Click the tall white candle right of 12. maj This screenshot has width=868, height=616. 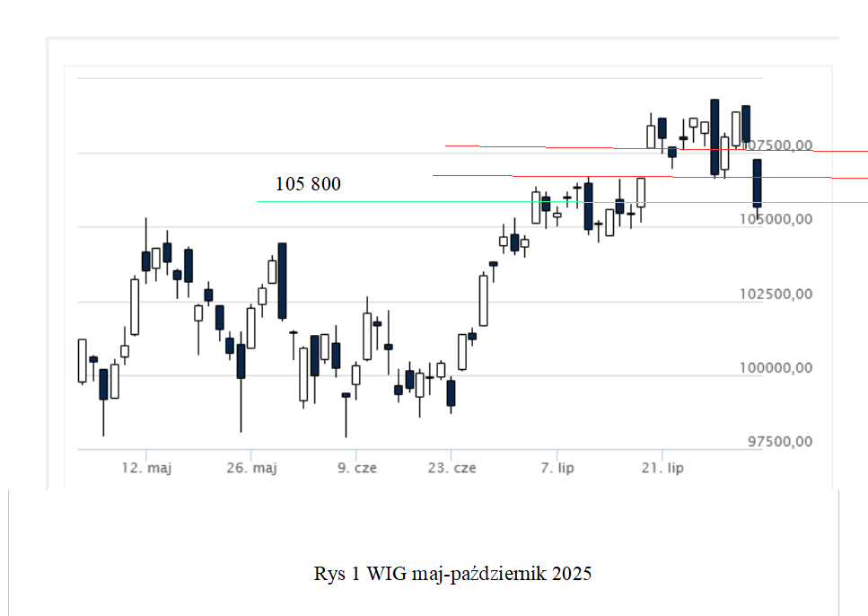[135, 306]
